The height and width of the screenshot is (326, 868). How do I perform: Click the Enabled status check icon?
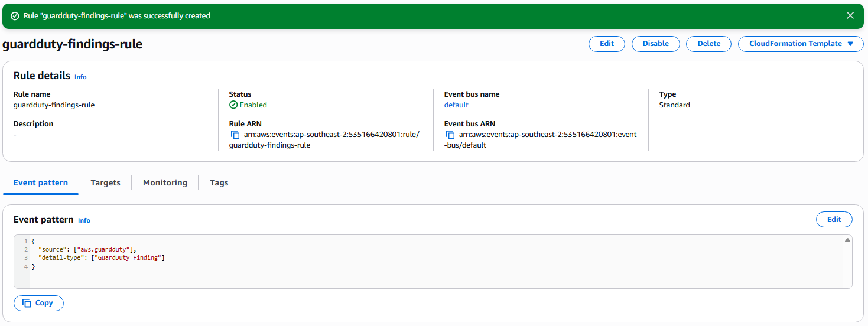tap(233, 105)
